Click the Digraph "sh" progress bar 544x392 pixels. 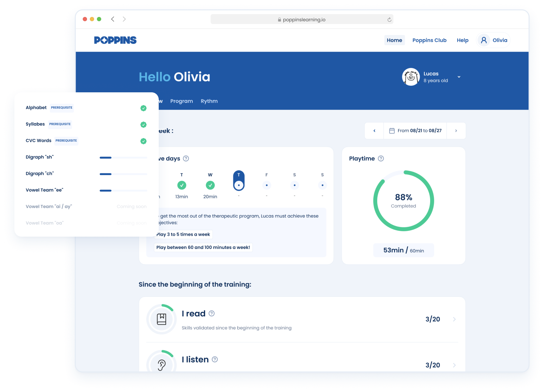point(123,157)
